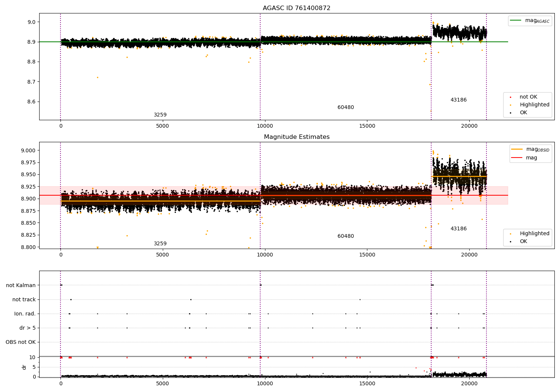Viewport: 560px width, 392px height.
Task: Click the 'OBS not OK' row label
Action: pos(21,342)
